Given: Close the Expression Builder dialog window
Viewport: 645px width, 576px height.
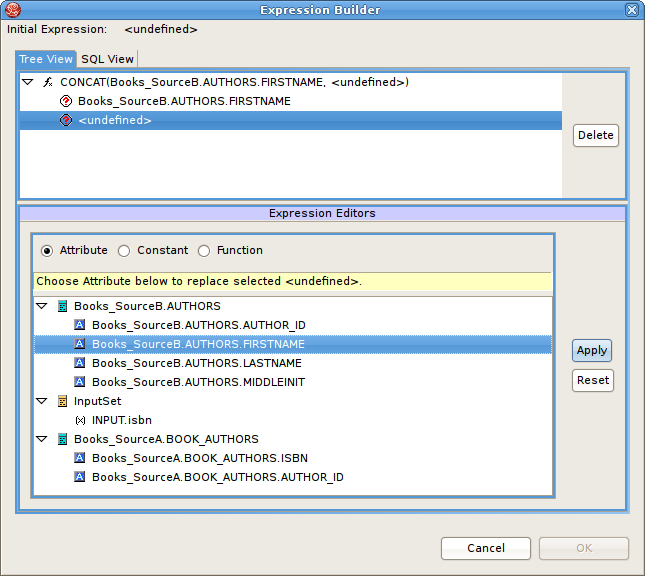Looking at the screenshot, I should pos(632,10).
